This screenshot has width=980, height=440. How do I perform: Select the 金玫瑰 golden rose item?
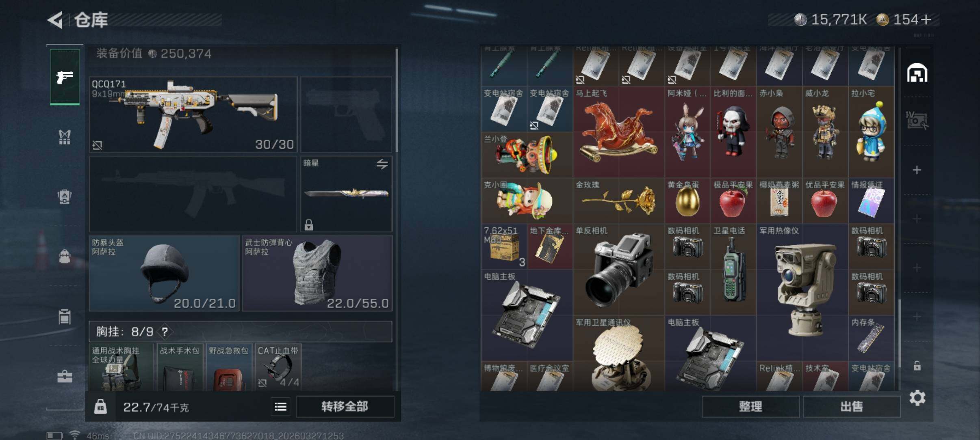619,201
